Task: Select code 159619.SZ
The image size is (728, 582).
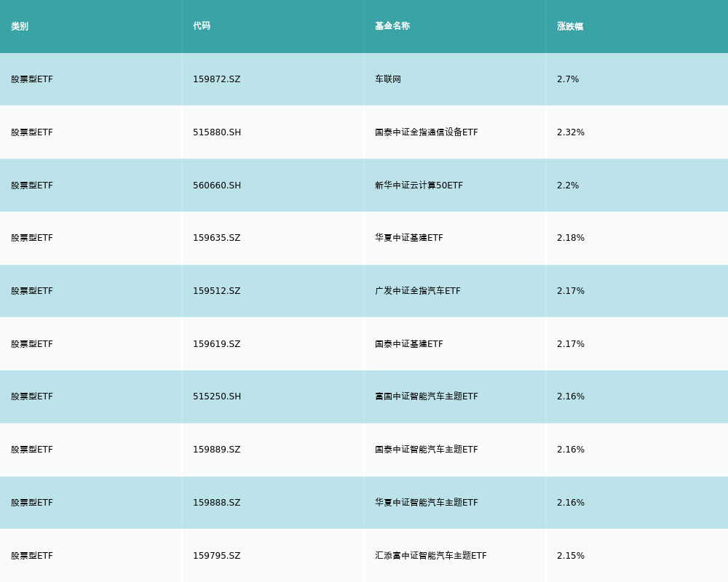Action: pyautogui.click(x=217, y=344)
